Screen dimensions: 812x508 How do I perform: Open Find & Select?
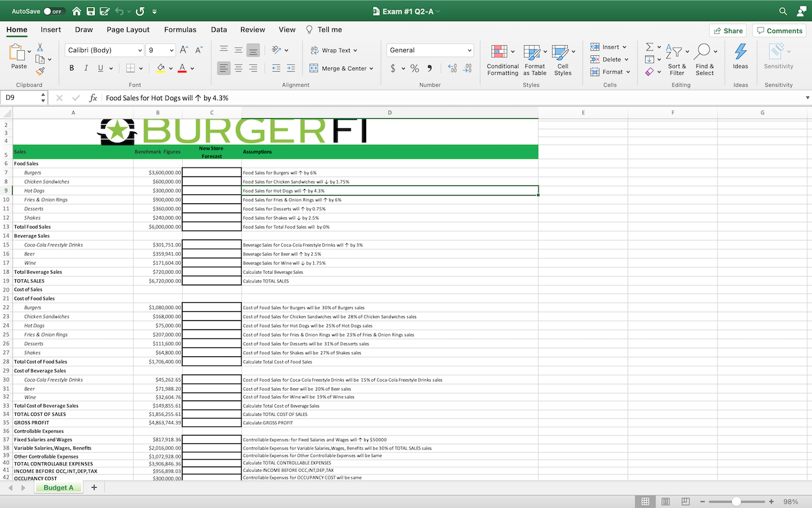[x=704, y=60]
